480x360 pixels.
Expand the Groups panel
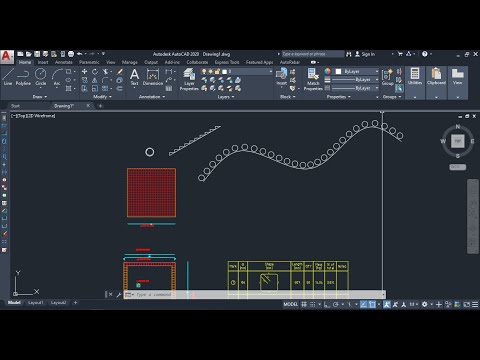(392, 97)
